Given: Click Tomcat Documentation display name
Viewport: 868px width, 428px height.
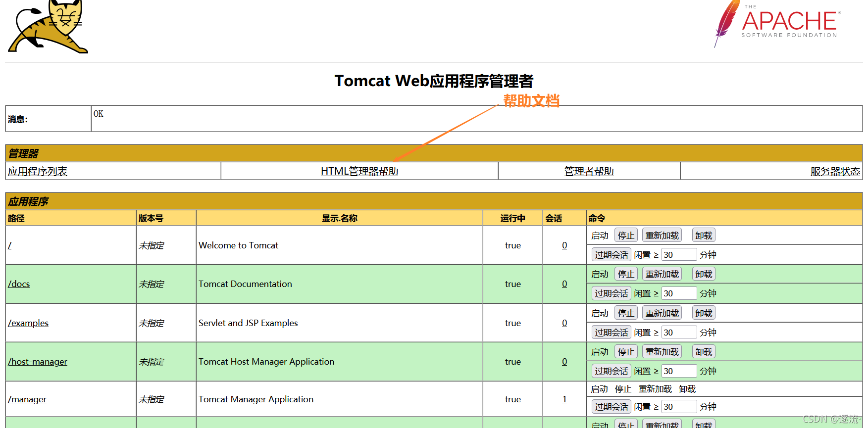Looking at the screenshot, I should (x=245, y=284).
